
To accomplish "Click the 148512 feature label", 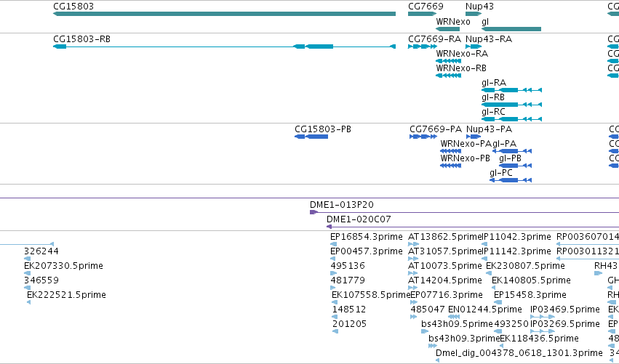I will [x=349, y=310].
